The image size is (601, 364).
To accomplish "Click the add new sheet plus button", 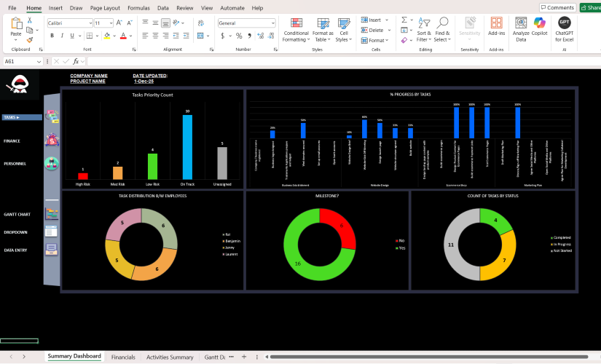I will pyautogui.click(x=244, y=357).
